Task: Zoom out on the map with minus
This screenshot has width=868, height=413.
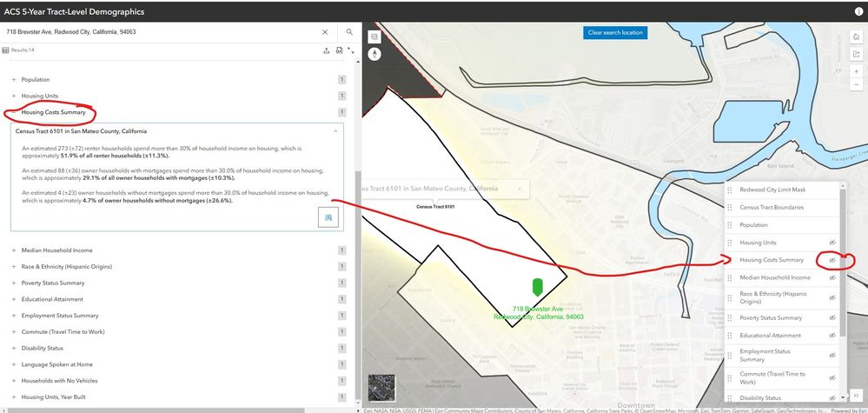Action: click(x=857, y=84)
